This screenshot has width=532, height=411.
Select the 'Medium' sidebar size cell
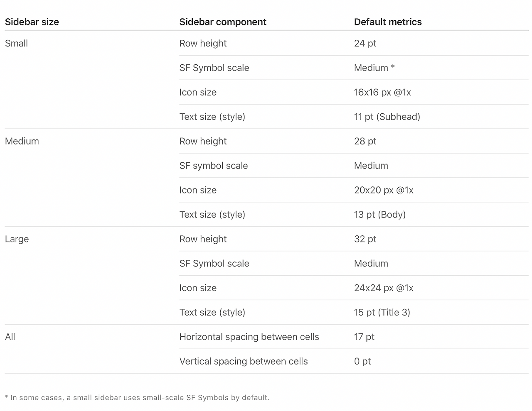click(x=22, y=141)
